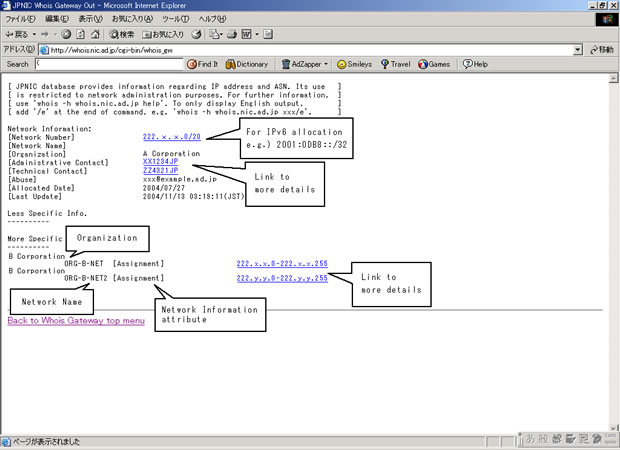The width and height of the screenshot is (620, 450).
Task: Click the Print icon
Action: coord(232,34)
